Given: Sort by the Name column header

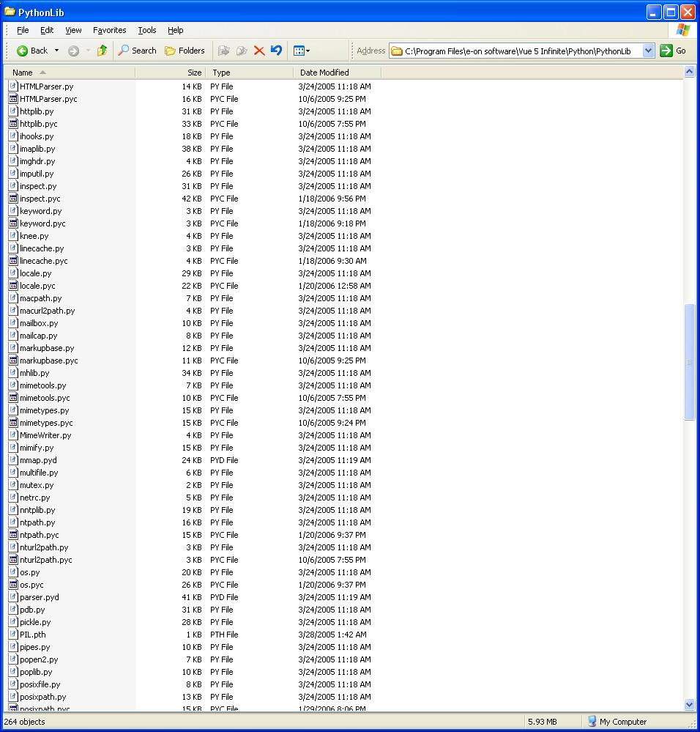Looking at the screenshot, I should tap(70, 73).
